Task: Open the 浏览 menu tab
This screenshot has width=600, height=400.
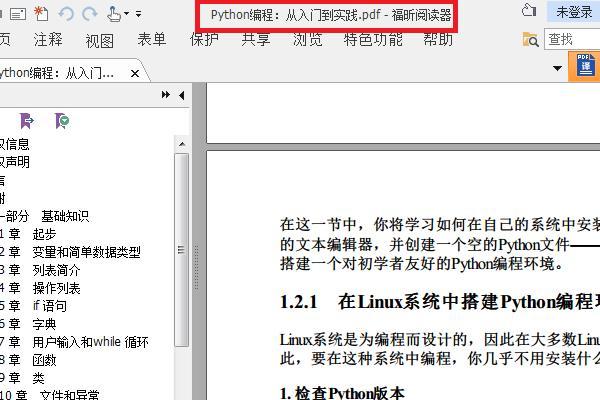Action: tap(308, 39)
